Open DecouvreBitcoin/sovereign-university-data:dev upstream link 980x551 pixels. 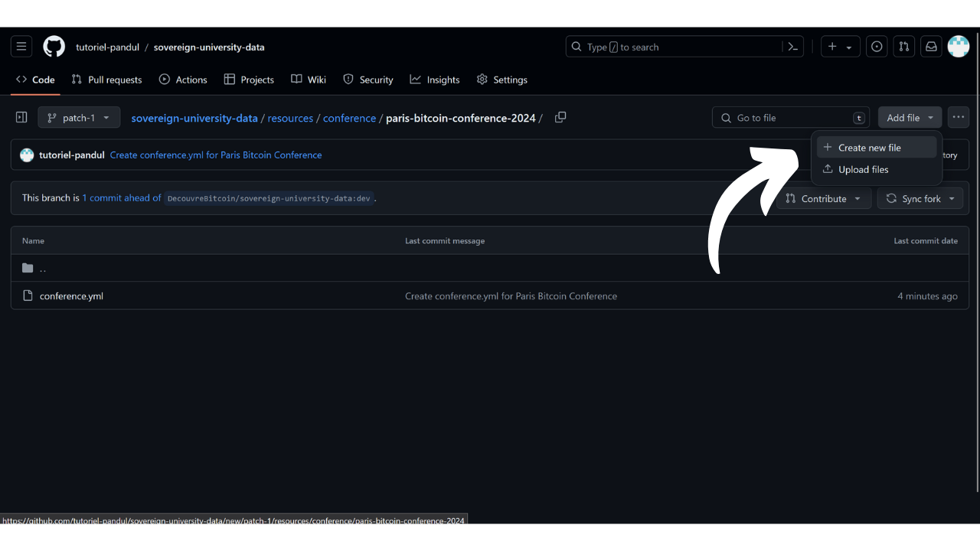[x=269, y=198]
